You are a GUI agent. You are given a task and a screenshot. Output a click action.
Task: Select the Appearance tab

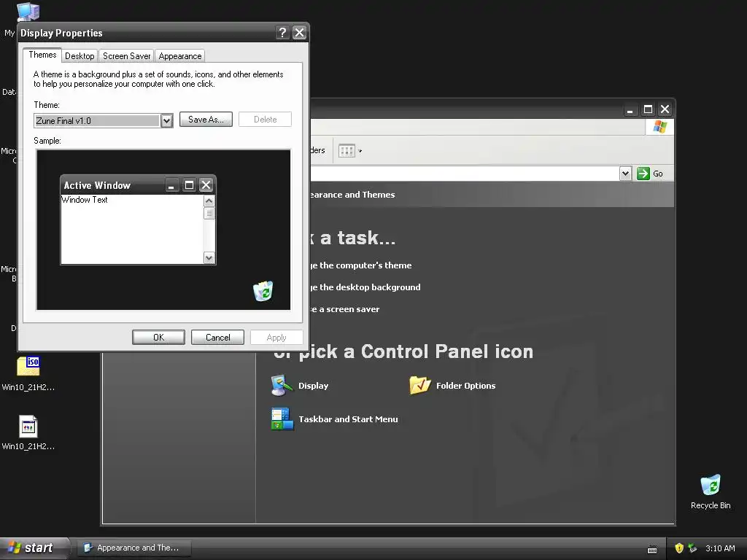(x=179, y=55)
